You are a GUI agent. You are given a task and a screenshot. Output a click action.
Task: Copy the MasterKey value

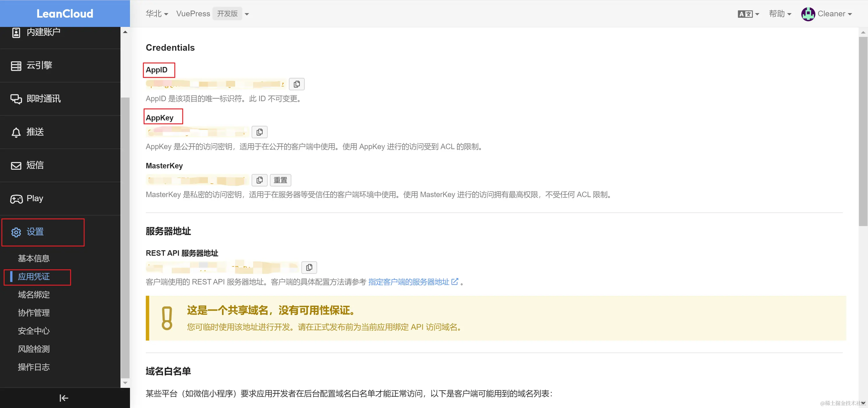click(x=259, y=180)
